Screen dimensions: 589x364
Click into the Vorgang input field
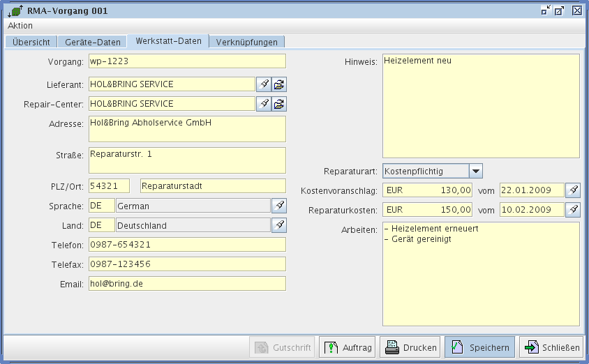(x=187, y=61)
